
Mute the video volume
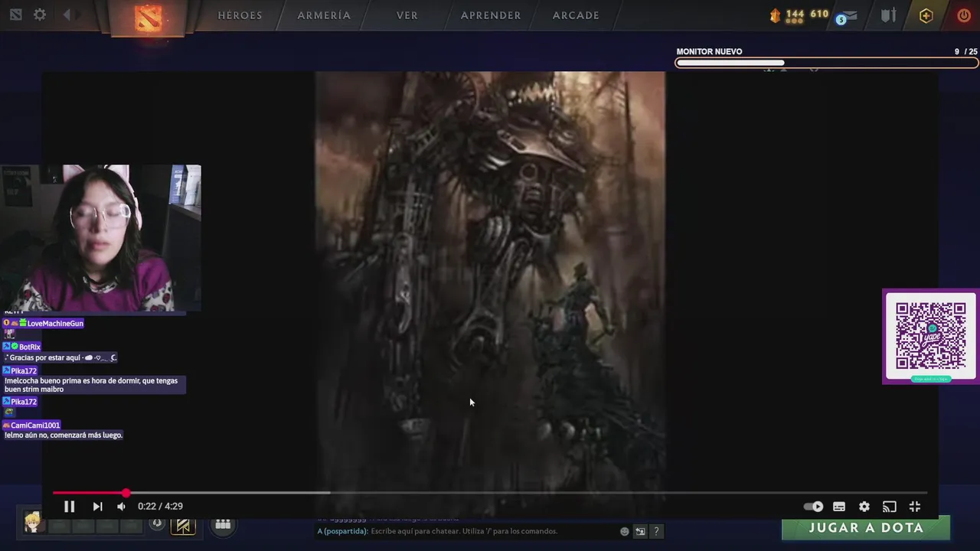point(121,506)
